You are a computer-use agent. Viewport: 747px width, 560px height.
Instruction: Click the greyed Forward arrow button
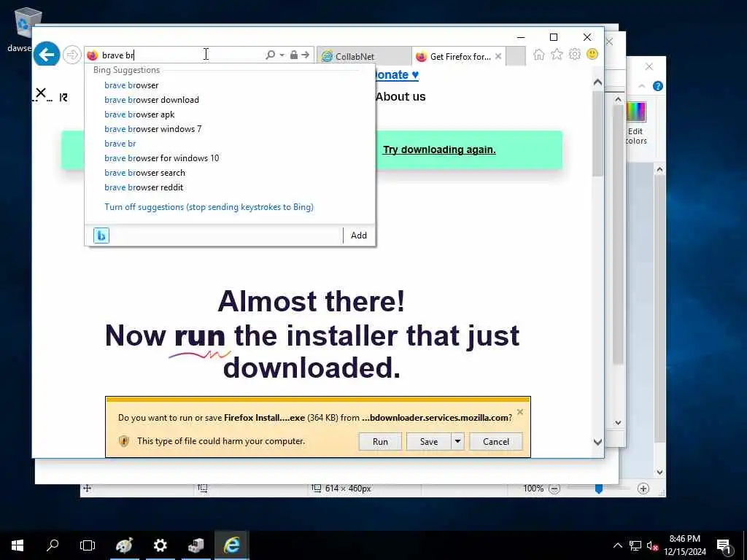point(72,55)
